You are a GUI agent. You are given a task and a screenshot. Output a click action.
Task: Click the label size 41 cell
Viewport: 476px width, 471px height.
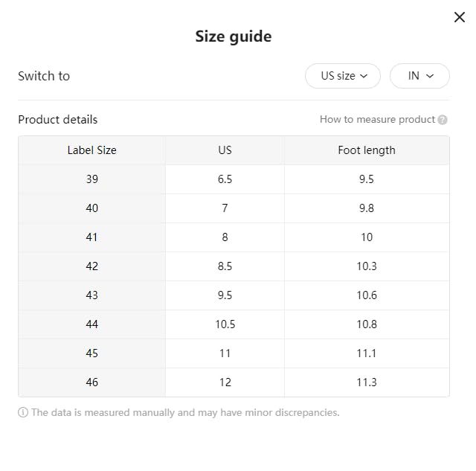click(92, 237)
